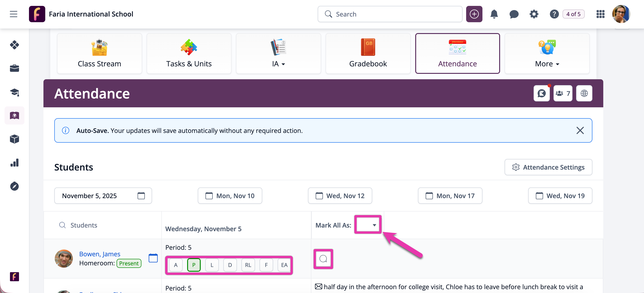Image resolution: width=644 pixels, height=293 pixels.
Task: Expand the Mark All As dropdown
Action: (x=368, y=225)
